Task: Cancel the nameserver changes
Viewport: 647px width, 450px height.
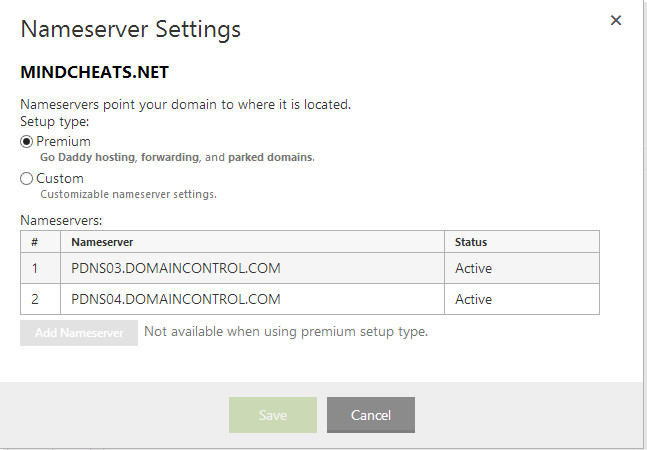Action: tap(371, 415)
